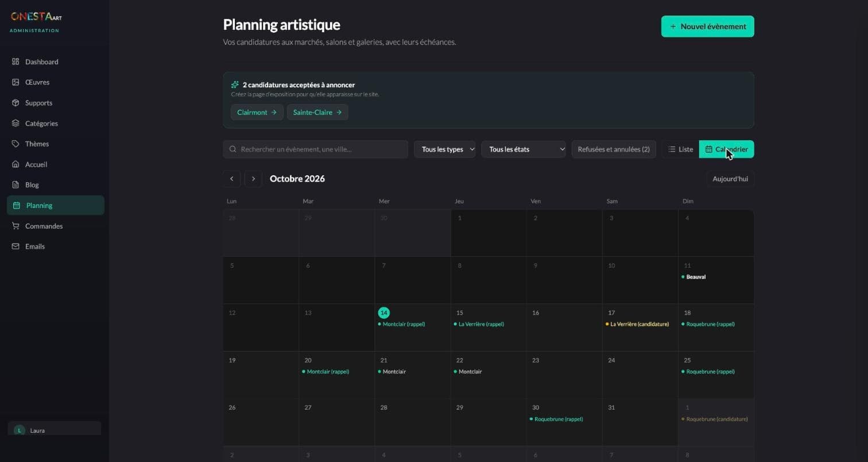Click the Blog document icon in sidebar
Viewport: 868px width, 462px height.
pos(15,184)
